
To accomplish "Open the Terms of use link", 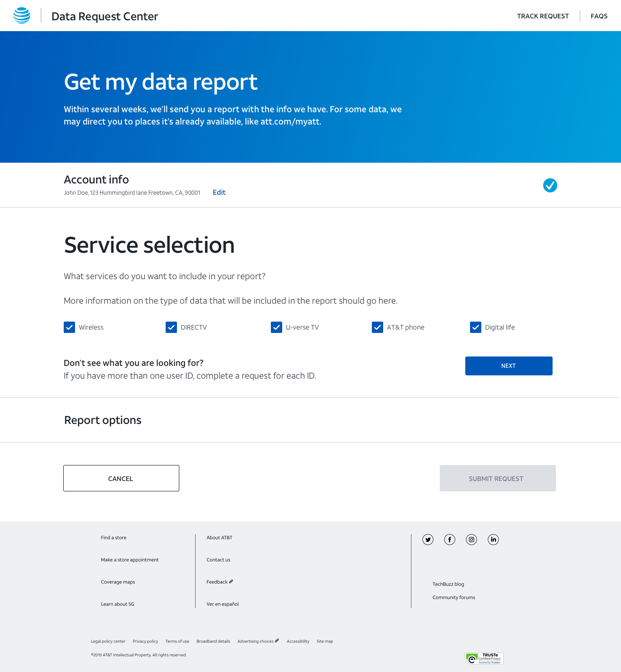I will click(x=177, y=641).
